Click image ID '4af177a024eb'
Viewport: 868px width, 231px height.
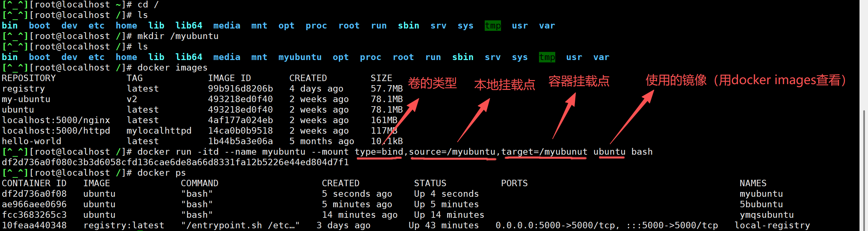[x=240, y=120]
